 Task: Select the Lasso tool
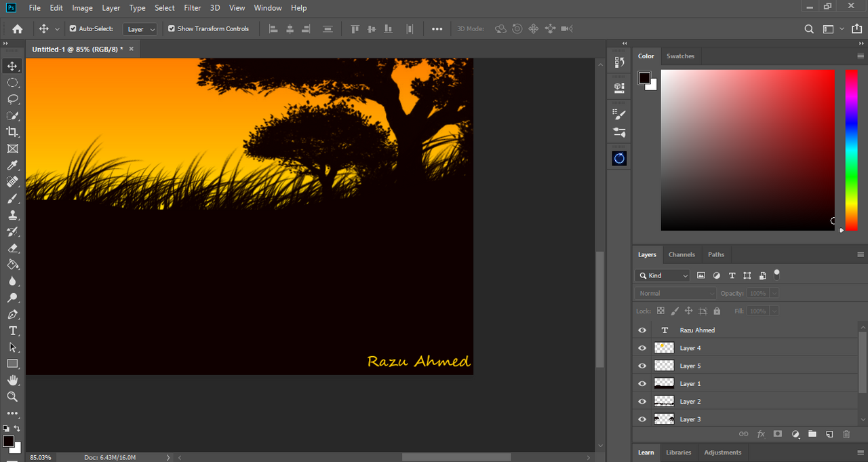[x=12, y=99]
